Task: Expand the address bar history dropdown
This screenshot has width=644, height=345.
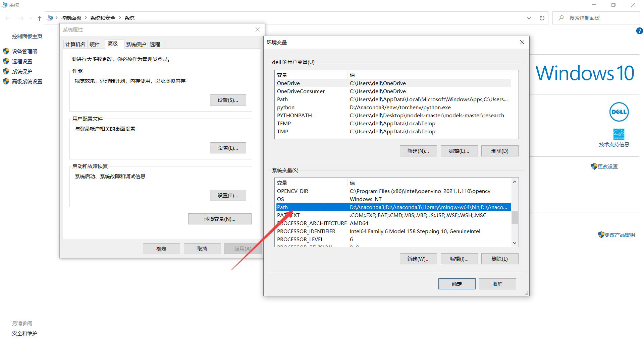Action: click(x=529, y=18)
